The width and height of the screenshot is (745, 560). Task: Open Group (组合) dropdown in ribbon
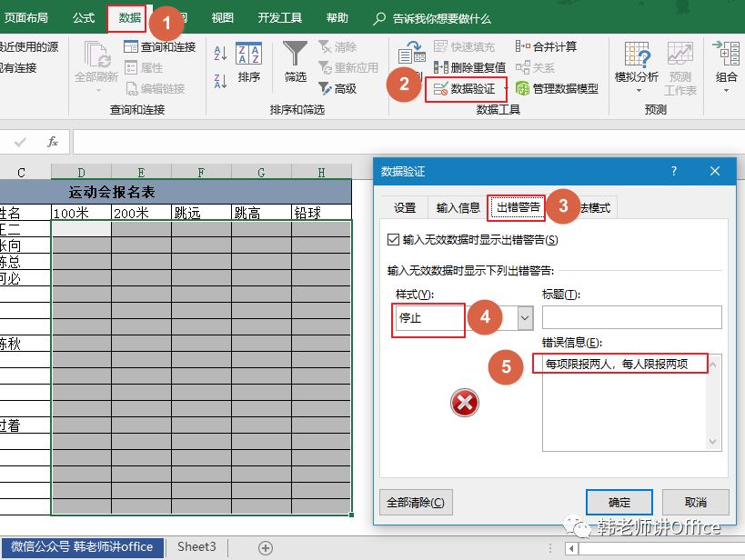tap(726, 64)
